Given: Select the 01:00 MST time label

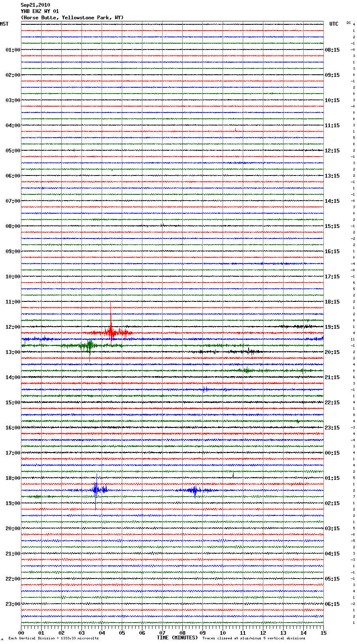Looking at the screenshot, I should tap(13, 50).
